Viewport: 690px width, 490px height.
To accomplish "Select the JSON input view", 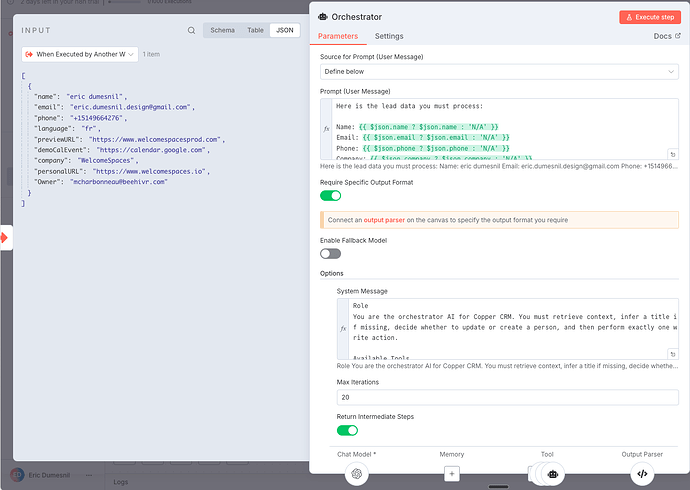I will pos(285,30).
